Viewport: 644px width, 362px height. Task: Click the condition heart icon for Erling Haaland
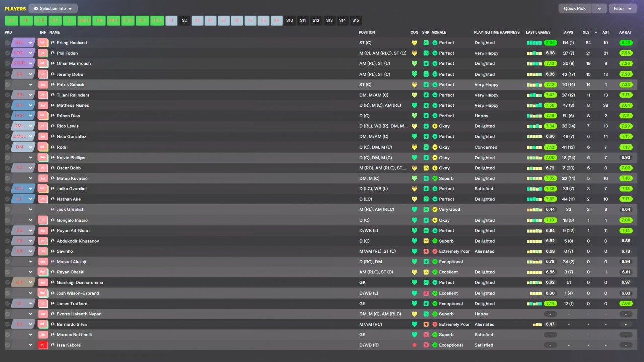click(x=414, y=43)
